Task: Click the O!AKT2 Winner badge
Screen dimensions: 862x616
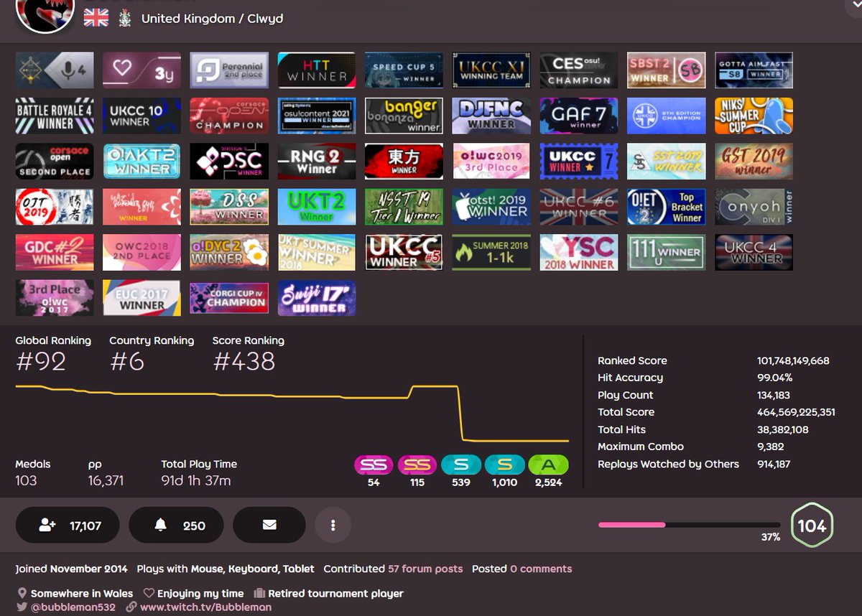Action: [142, 162]
